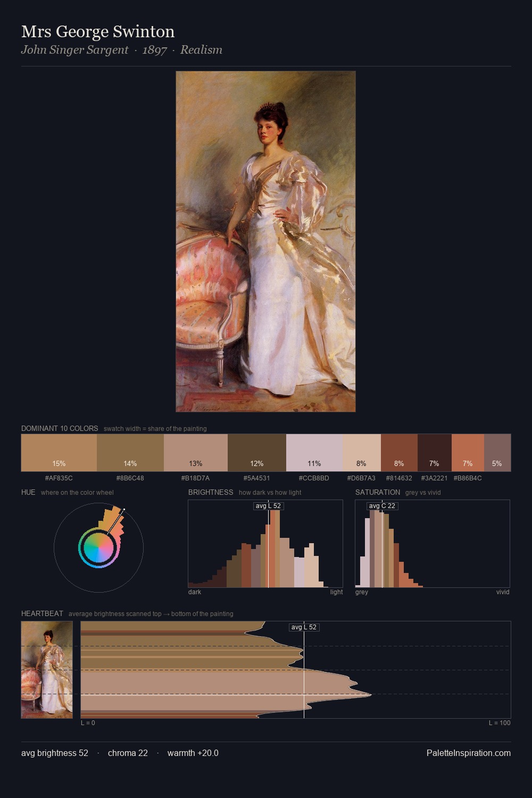Click the '#AF835C' hex code label
Screen dimensions: 532x798
(59, 478)
